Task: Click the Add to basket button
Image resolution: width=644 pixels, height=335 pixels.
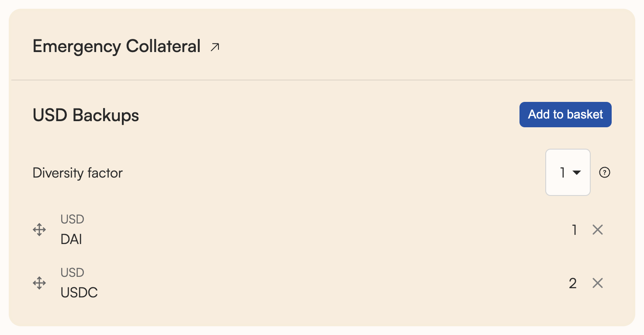Action: tap(565, 115)
